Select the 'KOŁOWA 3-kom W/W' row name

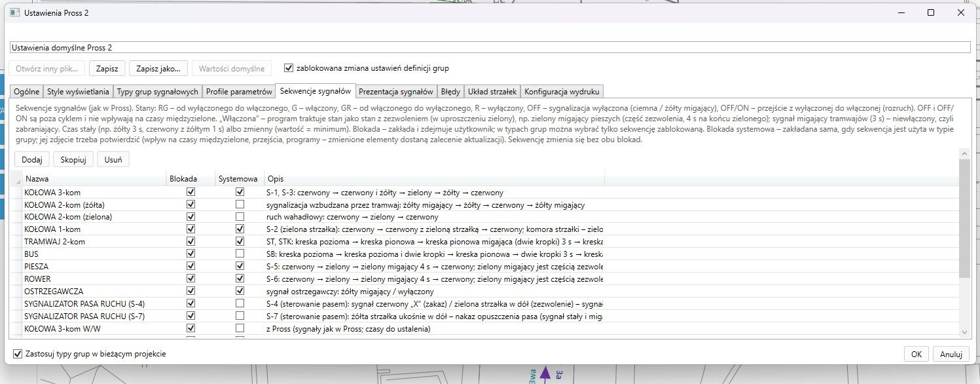[x=61, y=328]
